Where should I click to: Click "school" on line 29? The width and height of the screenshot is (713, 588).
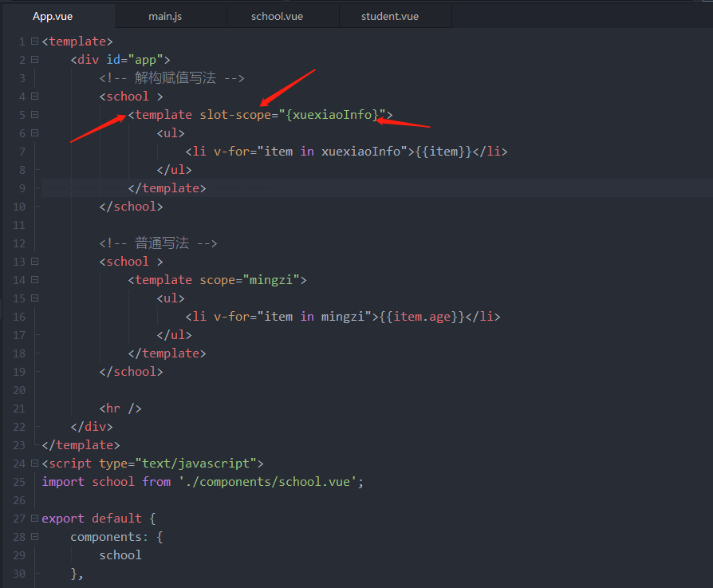pyautogui.click(x=120, y=555)
